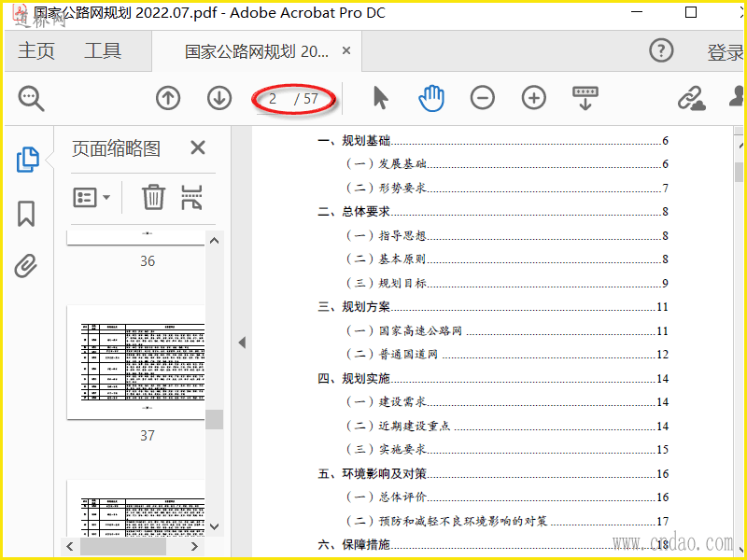Open the find text magnifier tool
Image resolution: width=747 pixels, height=560 pixels.
click(x=32, y=99)
